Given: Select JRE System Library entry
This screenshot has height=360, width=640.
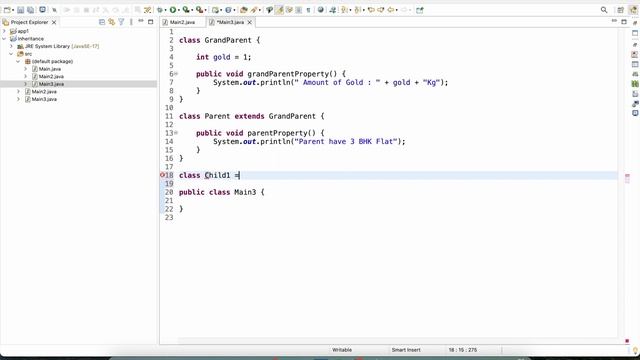Looking at the screenshot, I should pyautogui.click(x=62, y=47).
